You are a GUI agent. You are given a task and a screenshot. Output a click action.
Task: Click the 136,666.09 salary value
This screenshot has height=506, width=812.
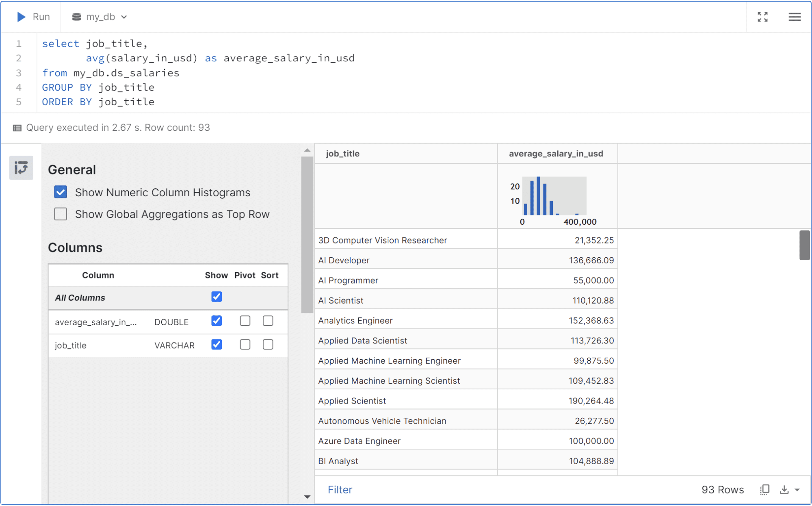click(x=591, y=260)
